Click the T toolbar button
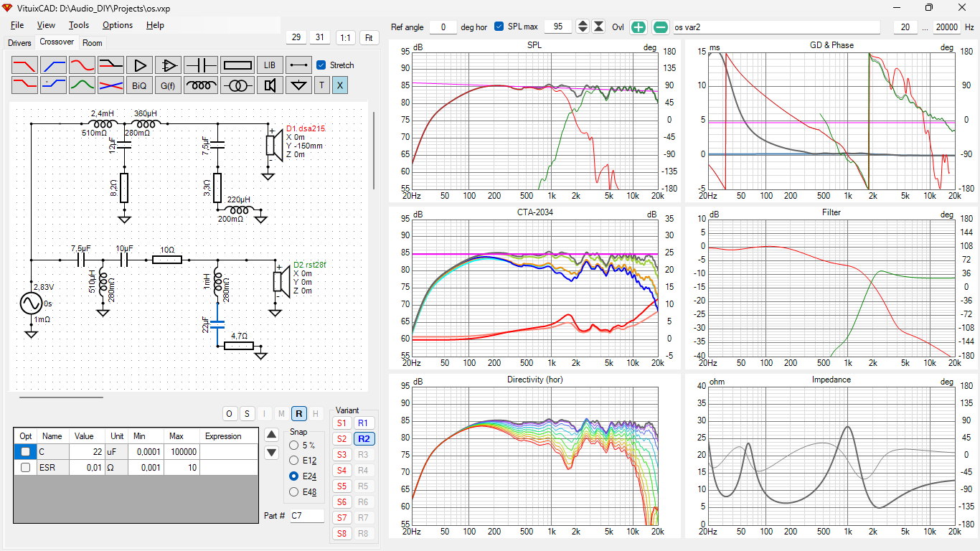980x551 pixels. (x=321, y=85)
